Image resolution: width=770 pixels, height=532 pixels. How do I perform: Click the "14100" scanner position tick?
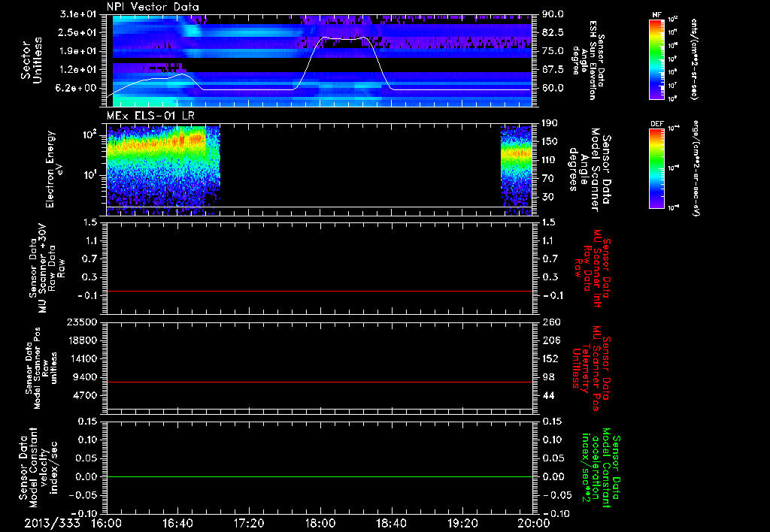coord(83,358)
